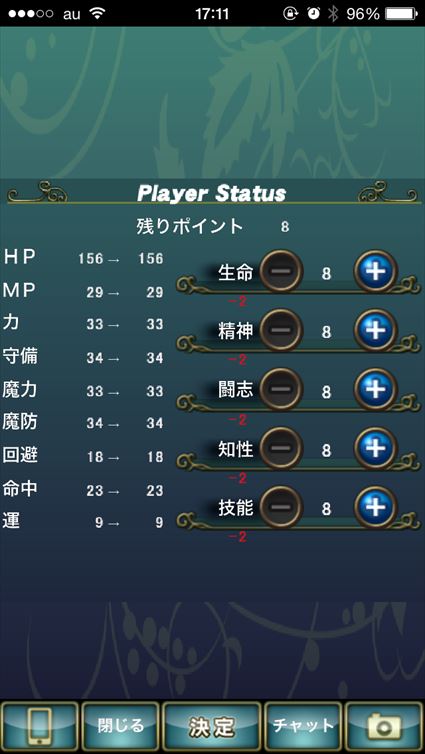This screenshot has width=425, height=754.
Task: Increase 生命 with the blue plus button
Action: tap(376, 271)
